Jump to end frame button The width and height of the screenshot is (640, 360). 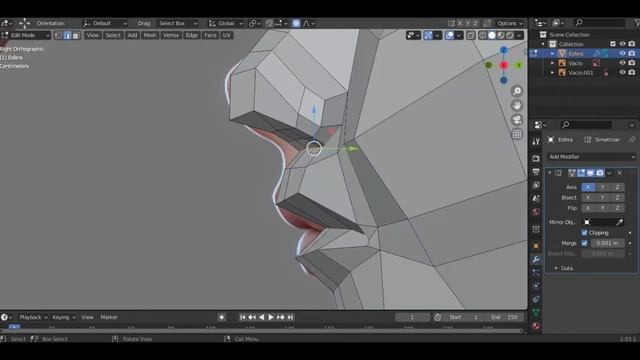click(x=290, y=317)
